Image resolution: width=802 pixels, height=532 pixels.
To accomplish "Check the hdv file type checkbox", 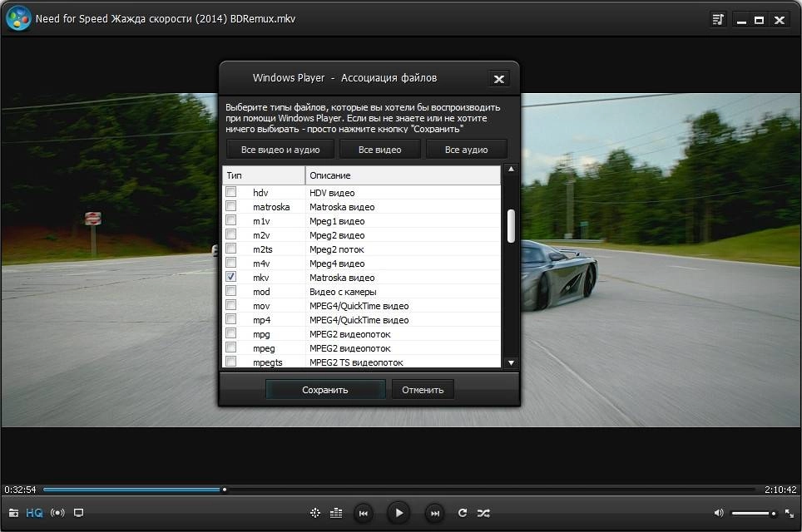I will point(231,192).
